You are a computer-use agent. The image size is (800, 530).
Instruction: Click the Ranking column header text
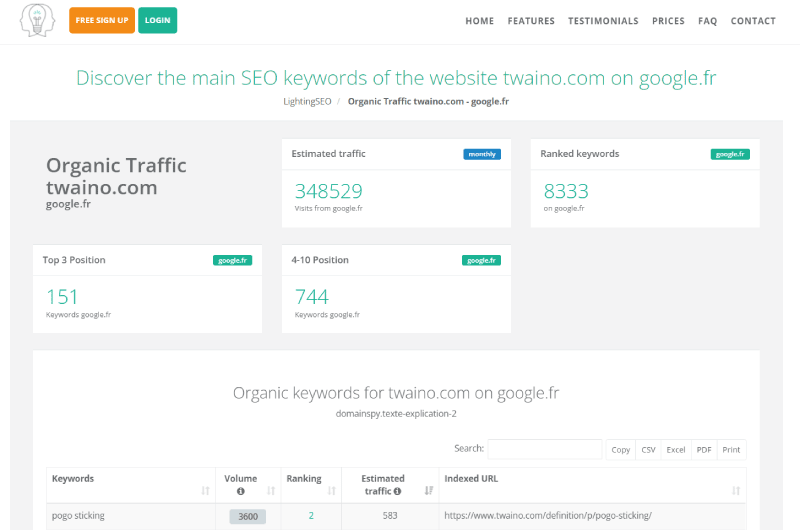tap(304, 478)
